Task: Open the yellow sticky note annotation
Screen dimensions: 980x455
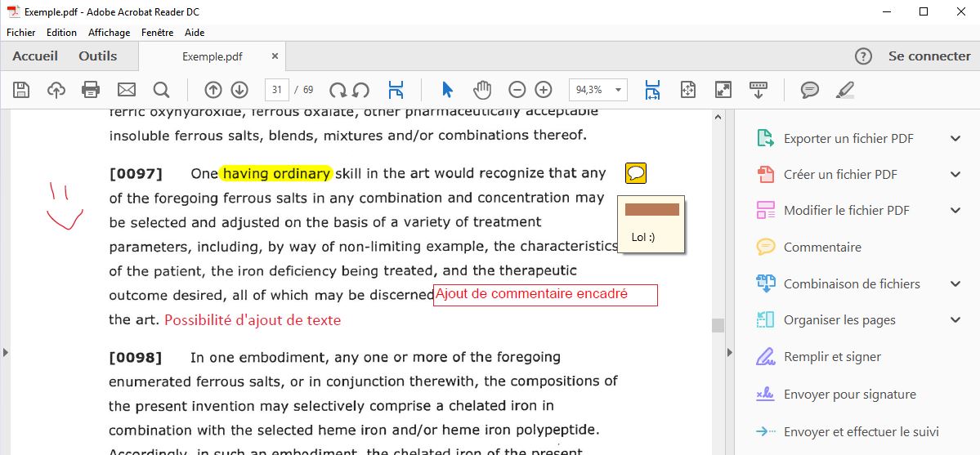Action: pyautogui.click(x=636, y=173)
